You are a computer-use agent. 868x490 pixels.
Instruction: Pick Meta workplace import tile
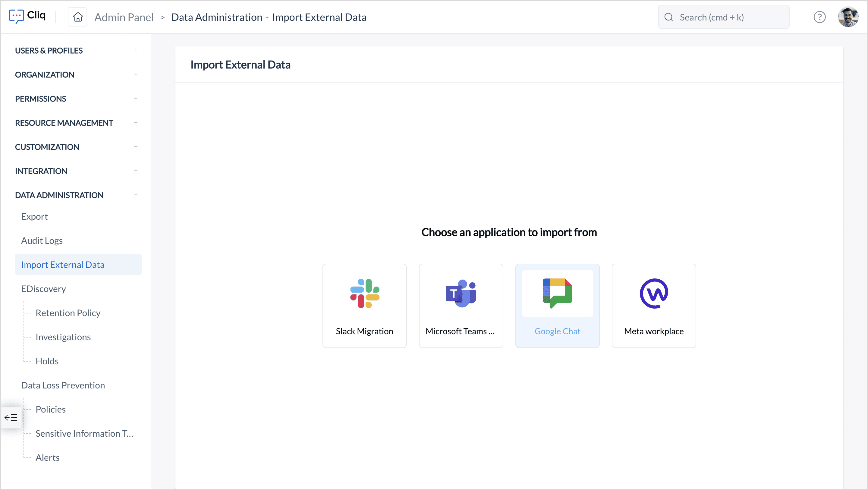[x=653, y=306]
